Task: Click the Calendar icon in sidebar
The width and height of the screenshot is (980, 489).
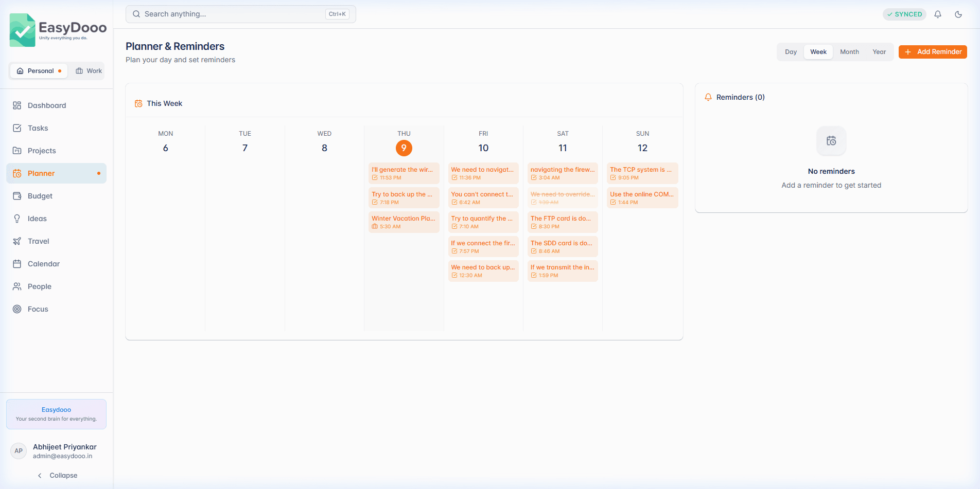Action: (17, 264)
